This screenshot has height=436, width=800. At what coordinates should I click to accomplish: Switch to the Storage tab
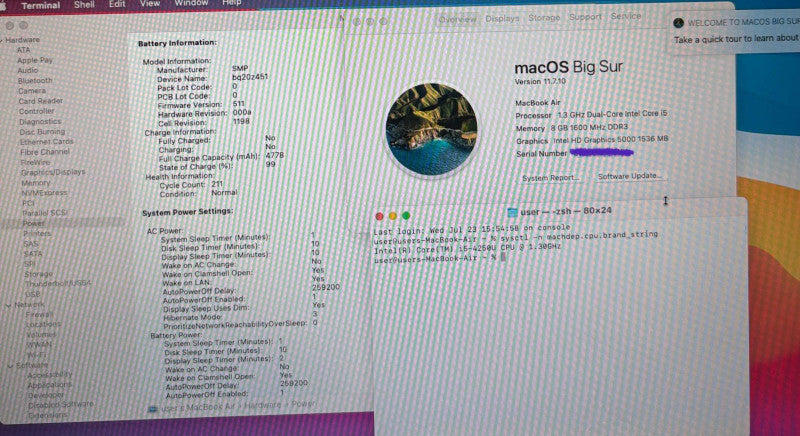(x=544, y=17)
